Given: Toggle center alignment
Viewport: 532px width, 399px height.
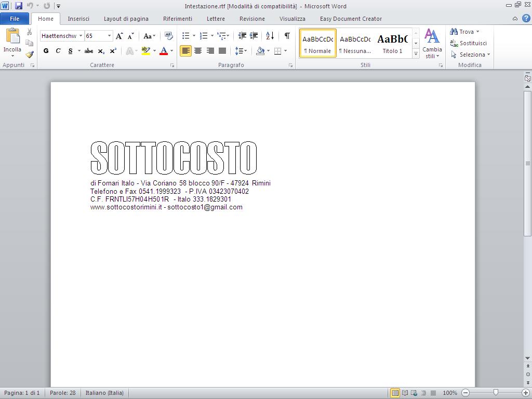Looking at the screenshot, I should [x=198, y=51].
